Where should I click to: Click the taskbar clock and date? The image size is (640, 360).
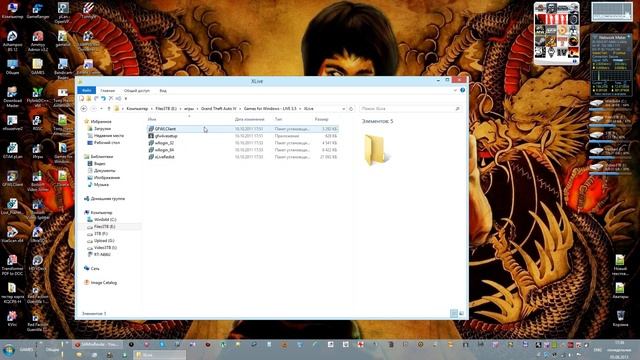click(620, 349)
